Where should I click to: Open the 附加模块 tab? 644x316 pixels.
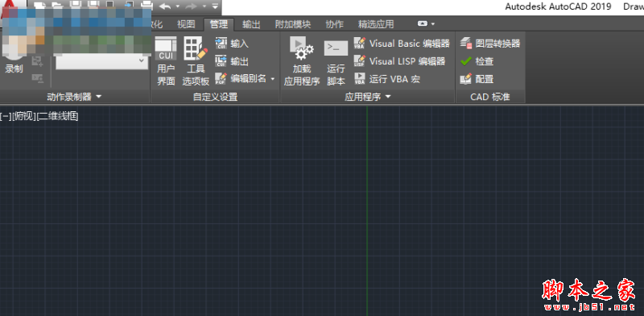pyautogui.click(x=292, y=24)
